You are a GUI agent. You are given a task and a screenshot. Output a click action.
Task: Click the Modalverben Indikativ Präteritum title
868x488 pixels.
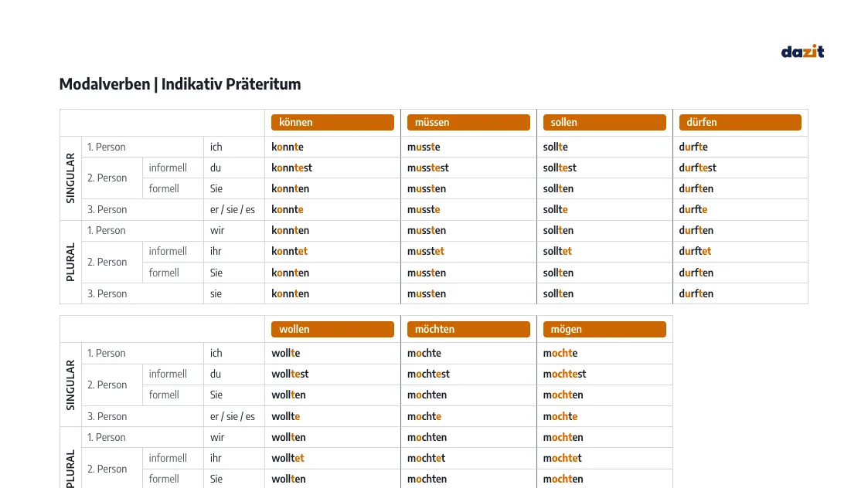[180, 84]
